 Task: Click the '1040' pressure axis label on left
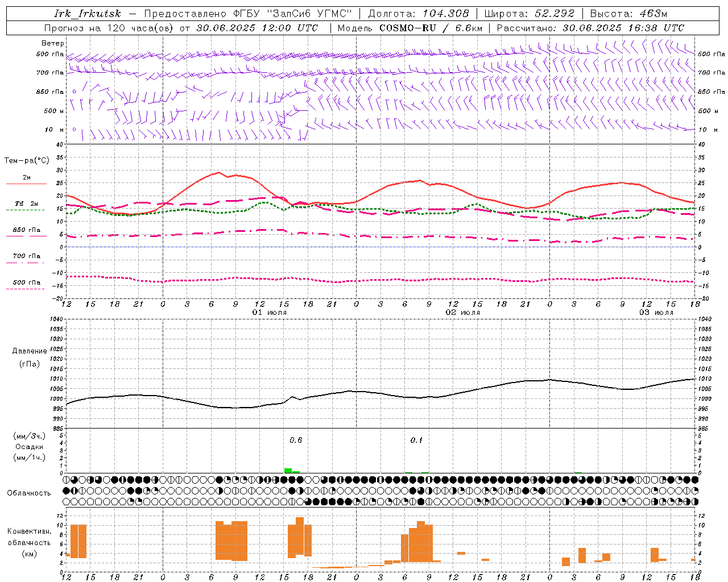coord(56,319)
